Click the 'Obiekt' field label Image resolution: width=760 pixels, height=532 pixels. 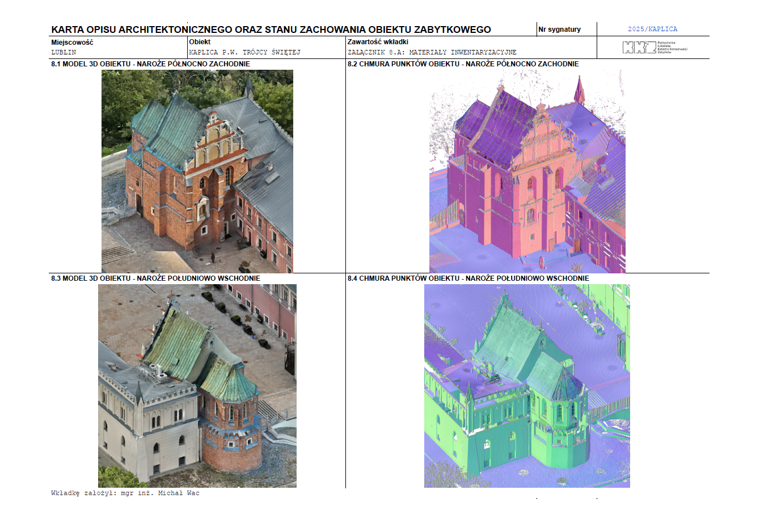point(200,42)
